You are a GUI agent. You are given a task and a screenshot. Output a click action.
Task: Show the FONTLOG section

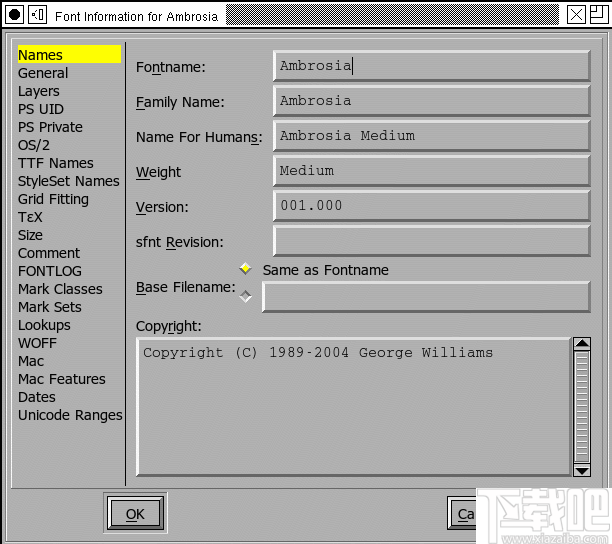click(x=50, y=271)
